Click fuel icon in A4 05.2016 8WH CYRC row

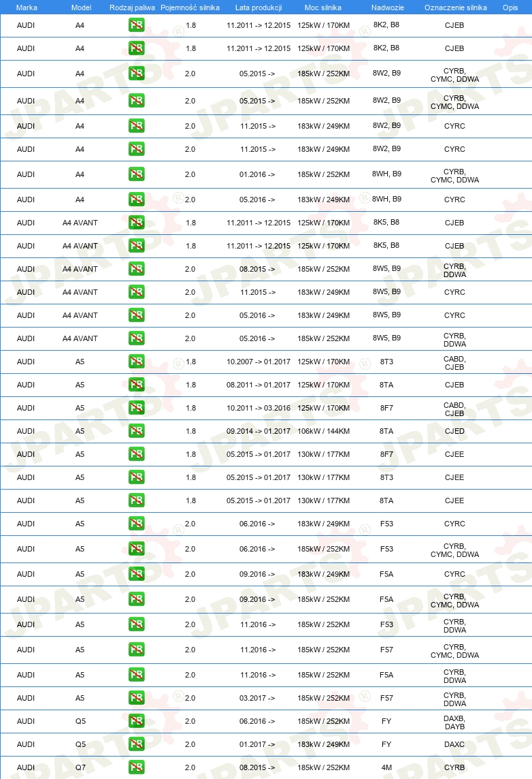[x=137, y=200]
